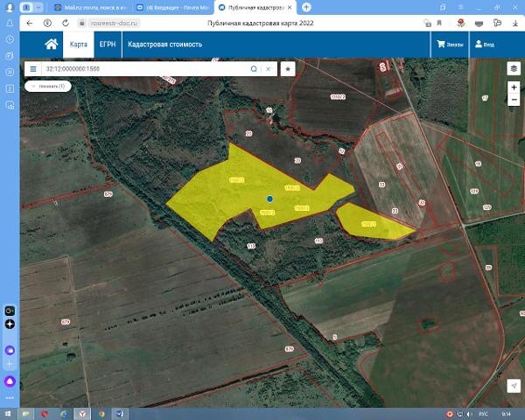Add parcel to favorites with the star button

(288, 69)
